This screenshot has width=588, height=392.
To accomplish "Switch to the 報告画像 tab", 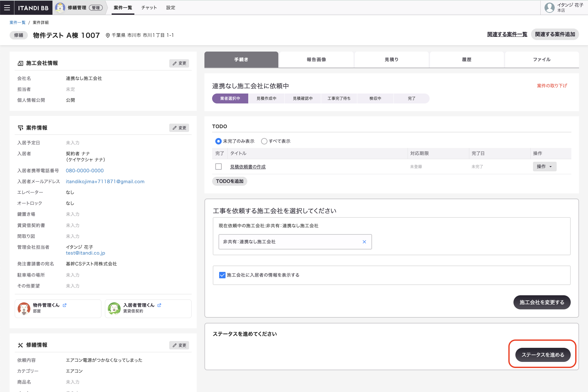I will tap(316, 60).
